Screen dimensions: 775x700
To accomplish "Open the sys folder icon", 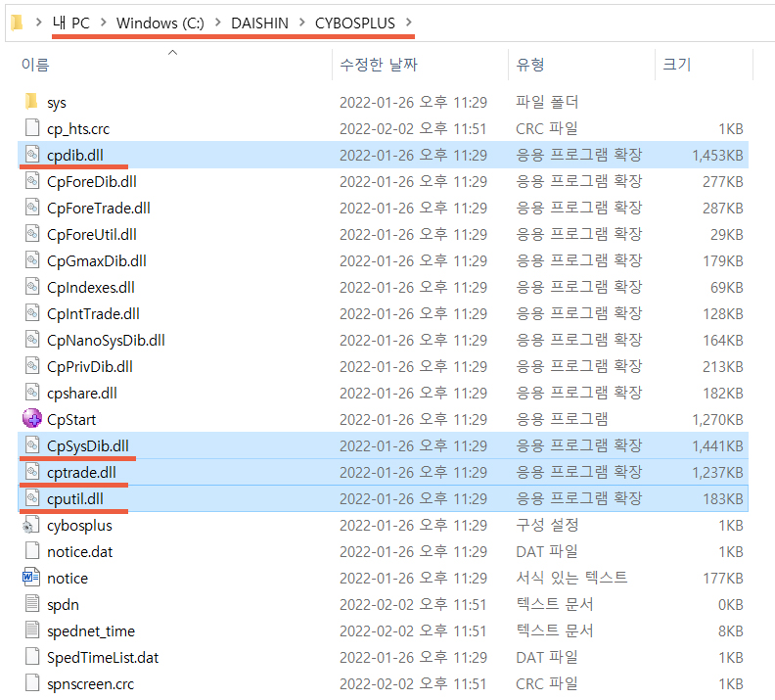I will pos(31,102).
